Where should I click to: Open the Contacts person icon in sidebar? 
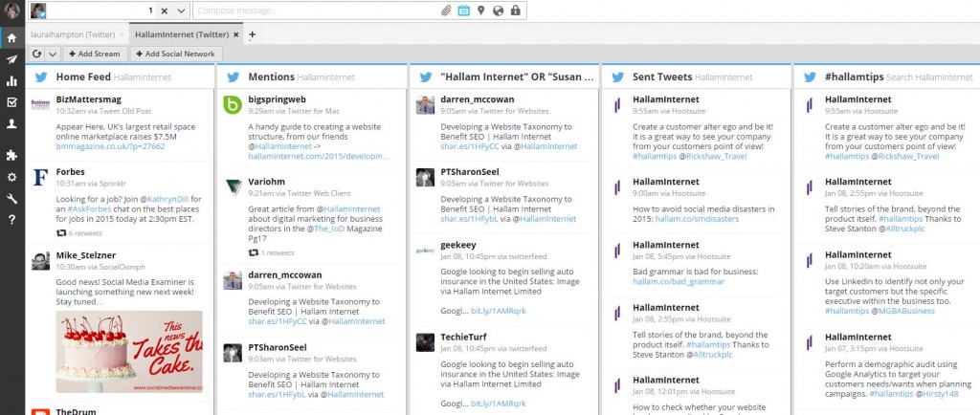click(x=11, y=123)
